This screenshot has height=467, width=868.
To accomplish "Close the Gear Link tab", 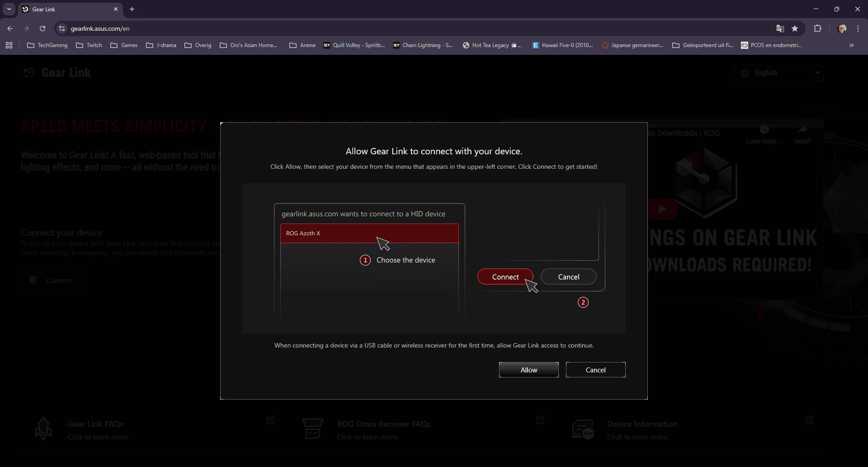I will [x=116, y=9].
